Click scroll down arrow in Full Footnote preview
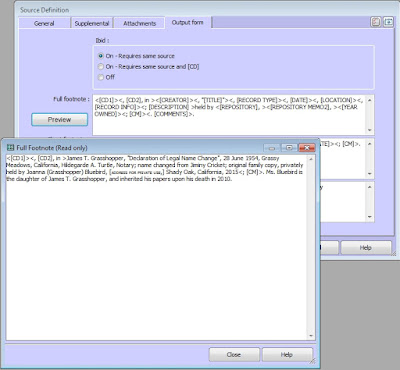400x370 pixels. [x=311, y=336]
